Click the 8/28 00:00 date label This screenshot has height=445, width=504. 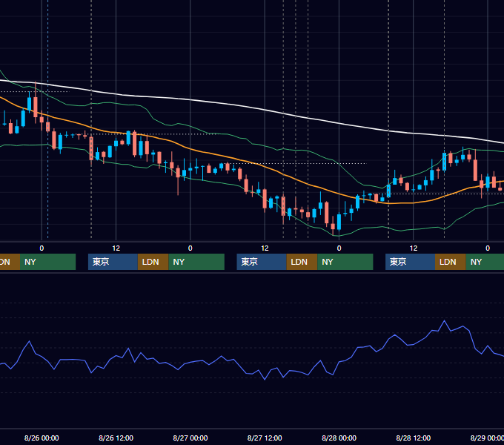(339, 438)
